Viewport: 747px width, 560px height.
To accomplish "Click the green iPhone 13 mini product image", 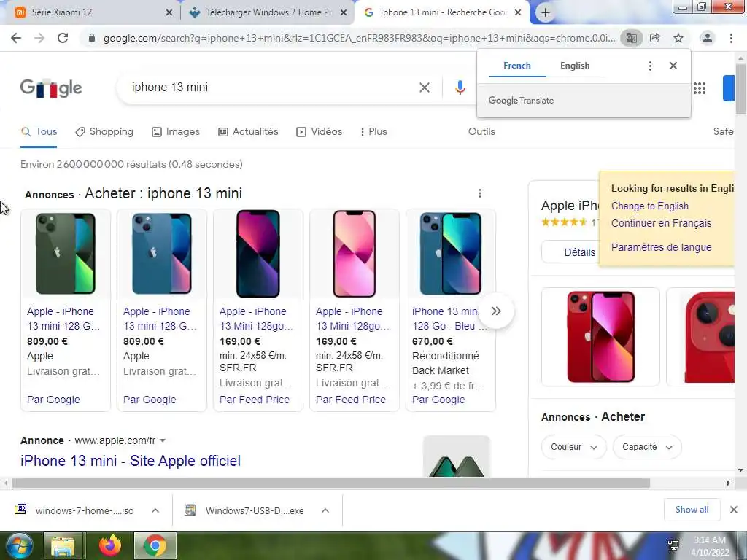I will [66, 253].
